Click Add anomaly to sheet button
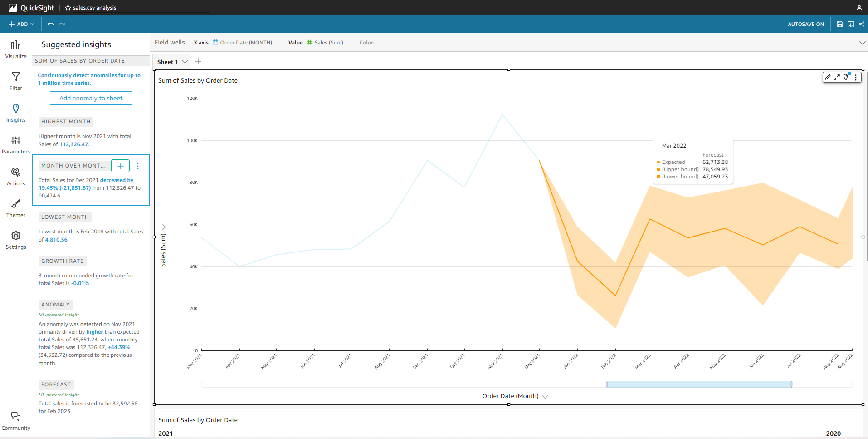The width and height of the screenshot is (868, 439). point(91,98)
